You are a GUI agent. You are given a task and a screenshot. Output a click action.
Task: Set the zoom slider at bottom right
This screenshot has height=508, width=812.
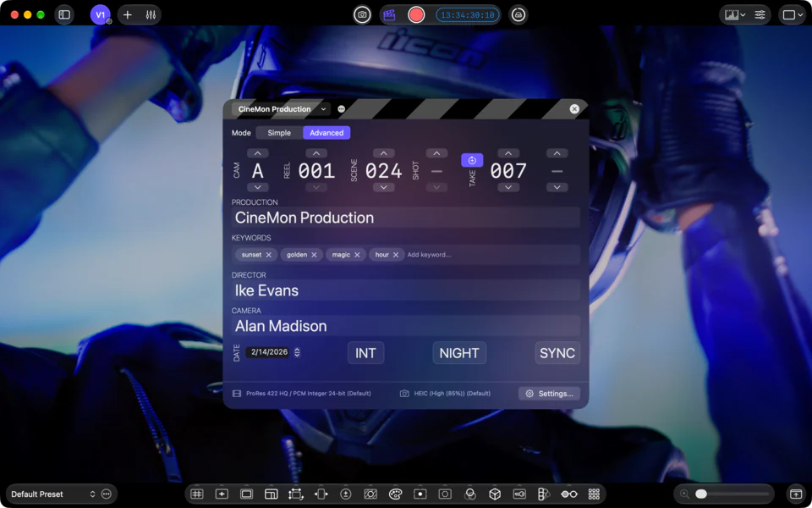click(x=732, y=494)
